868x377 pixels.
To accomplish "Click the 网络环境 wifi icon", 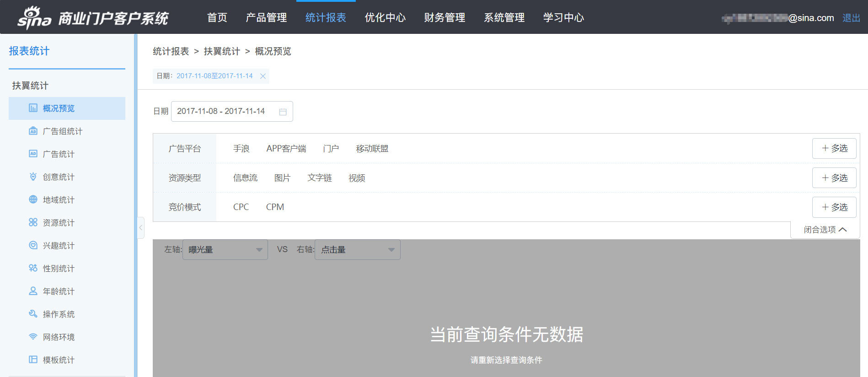I will coord(33,337).
